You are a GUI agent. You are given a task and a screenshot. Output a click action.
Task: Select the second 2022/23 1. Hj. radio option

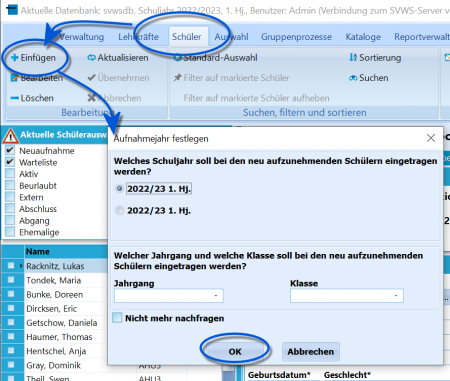[119, 210]
